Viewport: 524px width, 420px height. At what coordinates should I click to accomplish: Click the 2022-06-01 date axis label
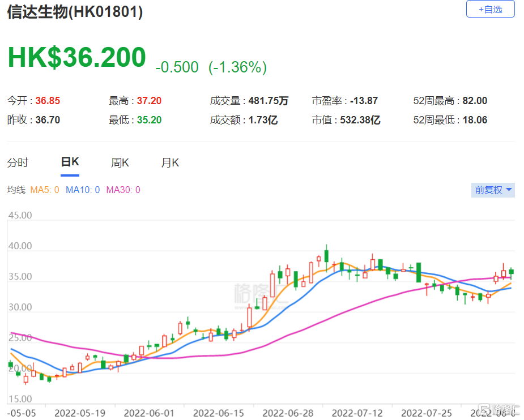coord(149,413)
